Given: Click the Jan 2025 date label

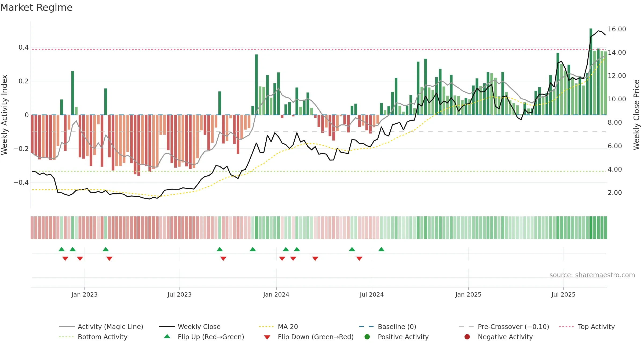Looking at the screenshot, I should click(468, 294).
